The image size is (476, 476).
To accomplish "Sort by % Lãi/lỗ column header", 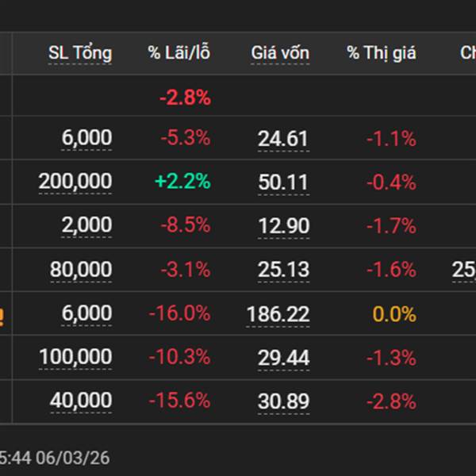I will pyautogui.click(x=179, y=54).
